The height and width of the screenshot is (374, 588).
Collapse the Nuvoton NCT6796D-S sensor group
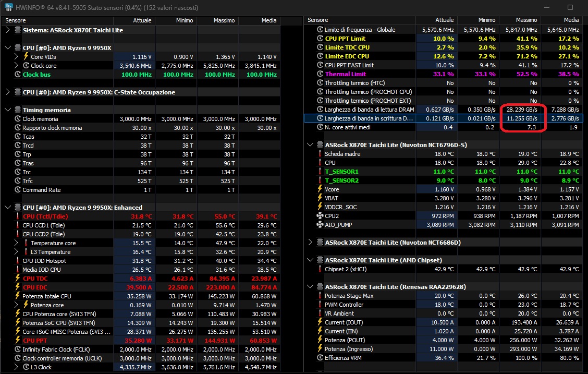(310, 145)
